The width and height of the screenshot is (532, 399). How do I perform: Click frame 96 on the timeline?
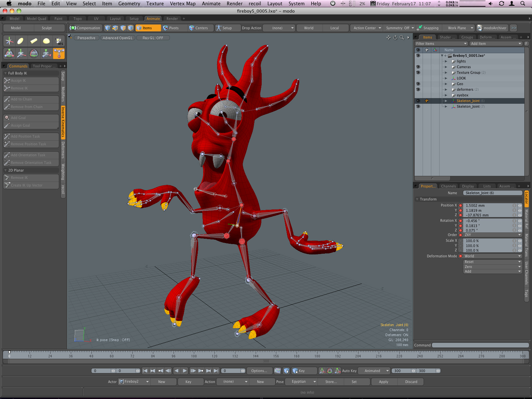174,354
